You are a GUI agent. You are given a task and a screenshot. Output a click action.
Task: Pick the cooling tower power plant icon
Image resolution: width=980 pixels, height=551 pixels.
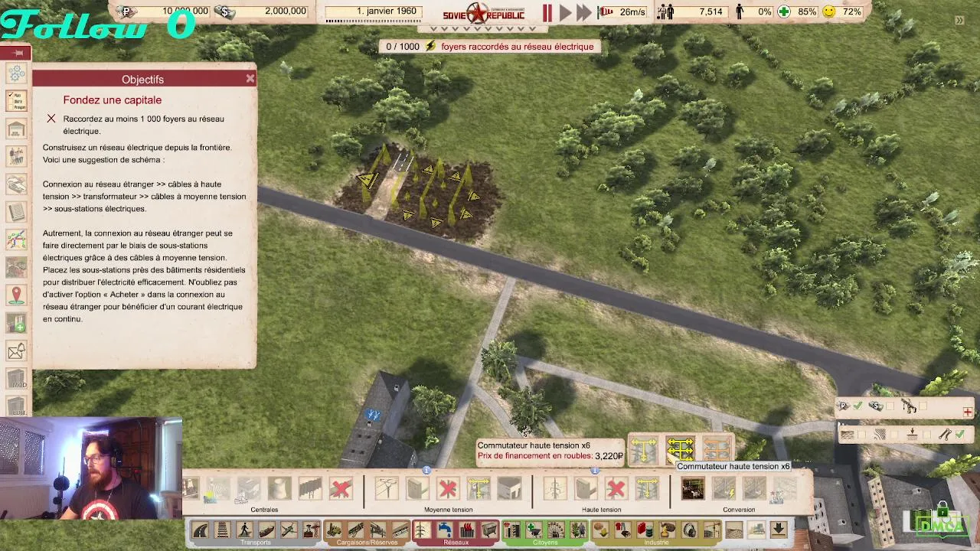[279, 488]
